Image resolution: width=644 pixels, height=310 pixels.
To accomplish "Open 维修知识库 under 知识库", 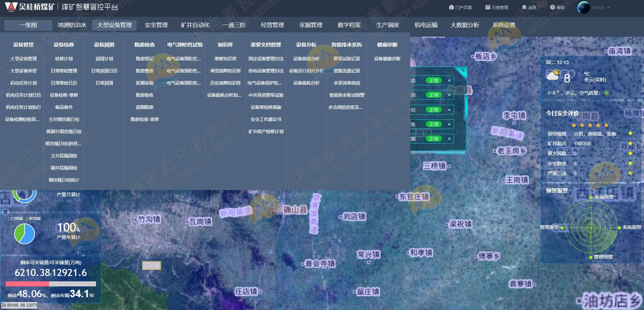I will (226, 59).
